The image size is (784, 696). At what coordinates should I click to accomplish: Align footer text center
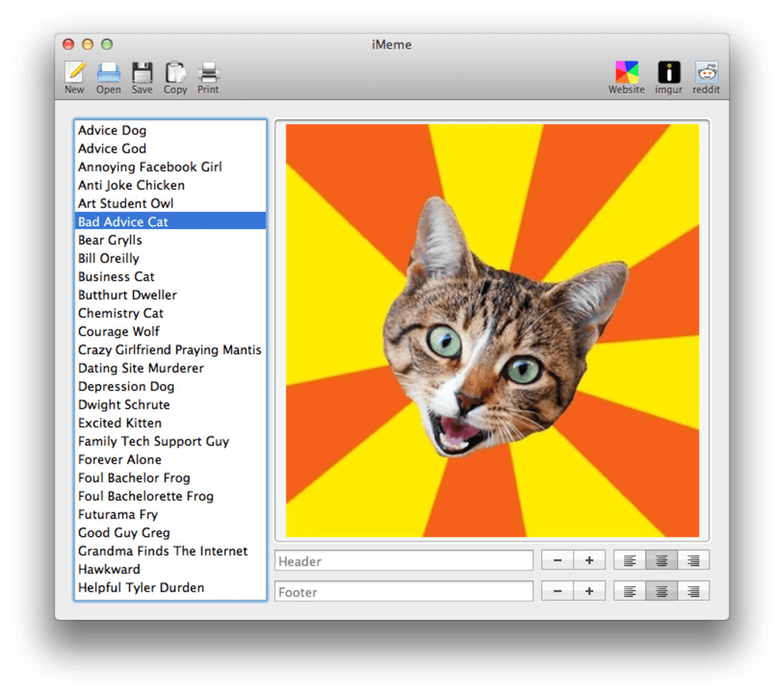[662, 591]
